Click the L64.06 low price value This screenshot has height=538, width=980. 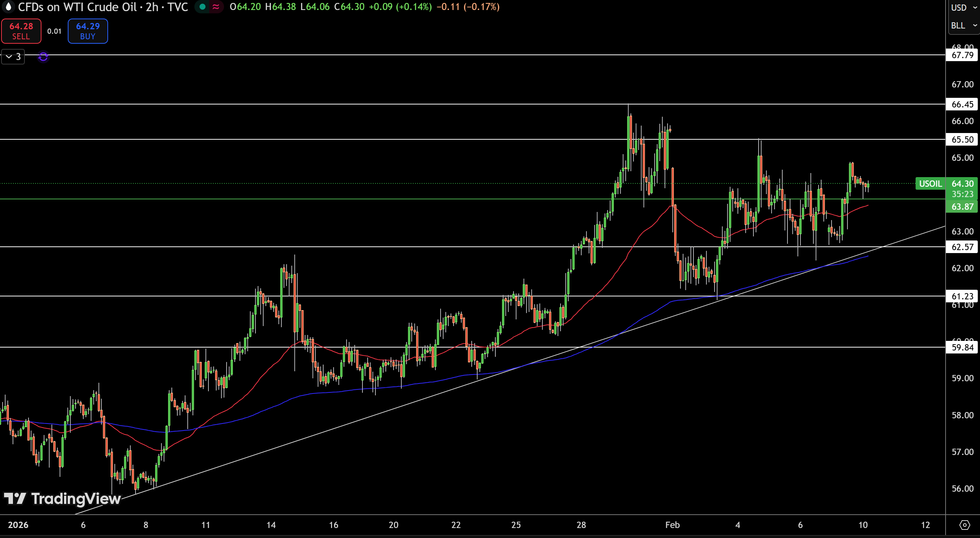(x=315, y=7)
